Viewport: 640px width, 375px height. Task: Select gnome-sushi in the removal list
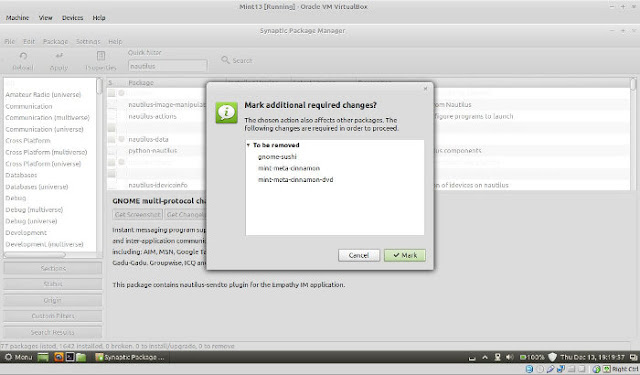coord(277,157)
